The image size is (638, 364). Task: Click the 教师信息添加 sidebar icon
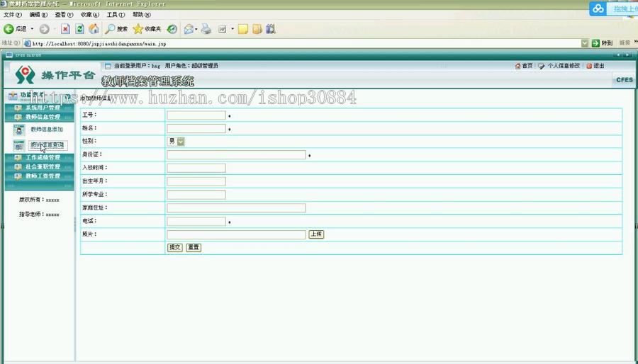pos(18,130)
